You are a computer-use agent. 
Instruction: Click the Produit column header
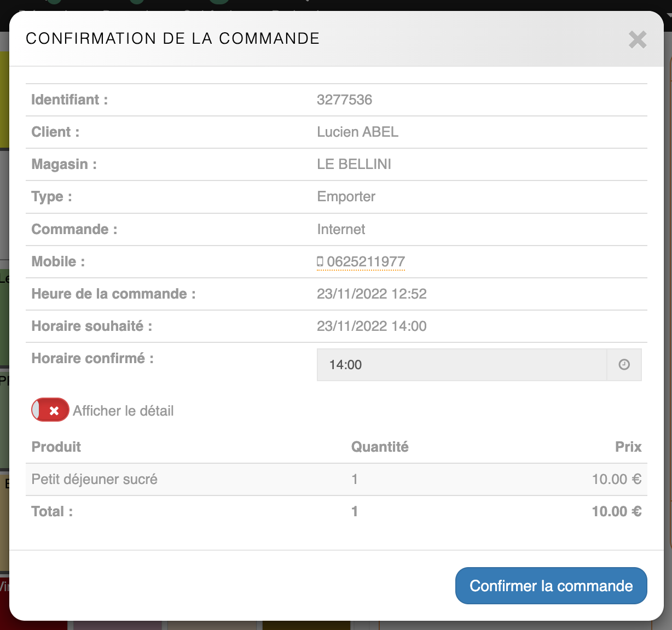pos(56,447)
